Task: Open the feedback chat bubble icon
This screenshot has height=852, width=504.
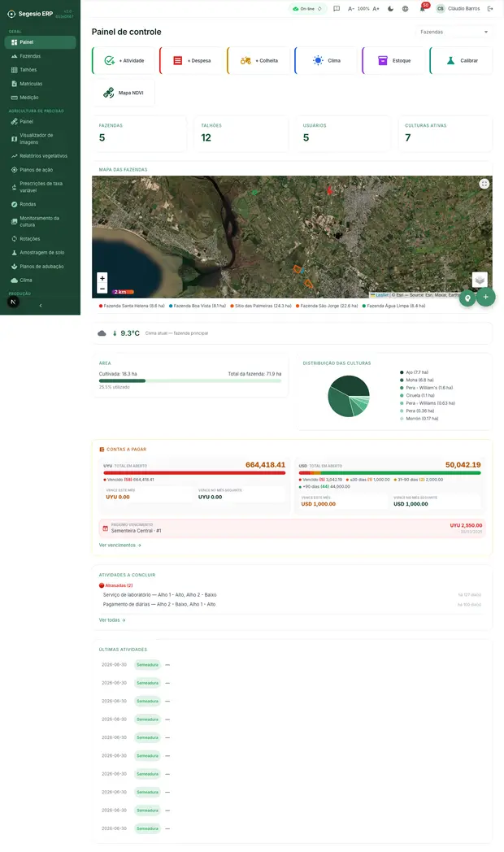Action: 337,9
